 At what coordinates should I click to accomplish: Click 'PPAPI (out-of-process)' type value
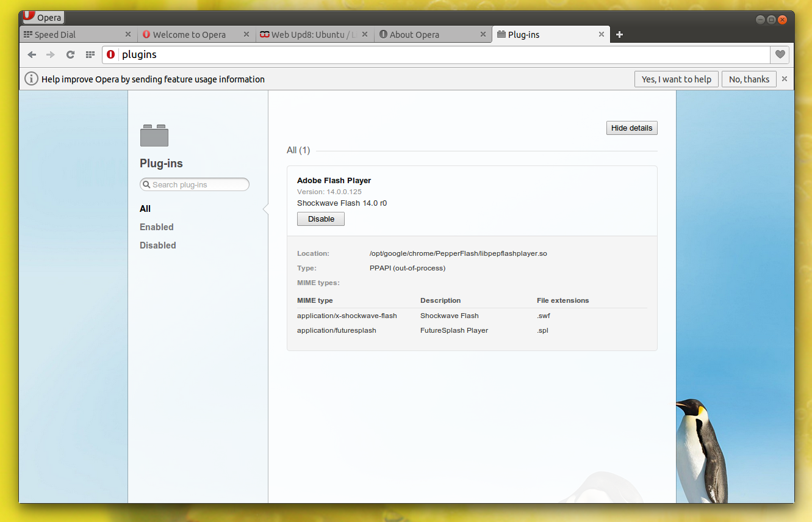pyautogui.click(x=408, y=268)
